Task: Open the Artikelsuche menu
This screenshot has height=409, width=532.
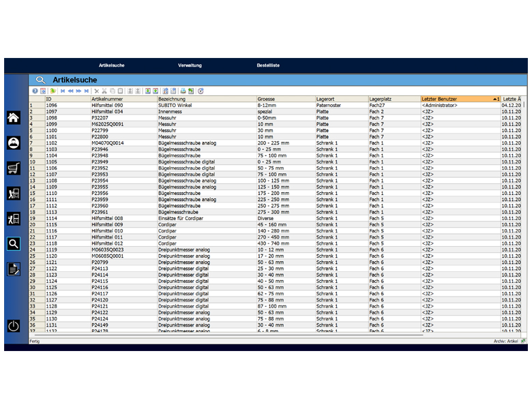Action: [112, 65]
